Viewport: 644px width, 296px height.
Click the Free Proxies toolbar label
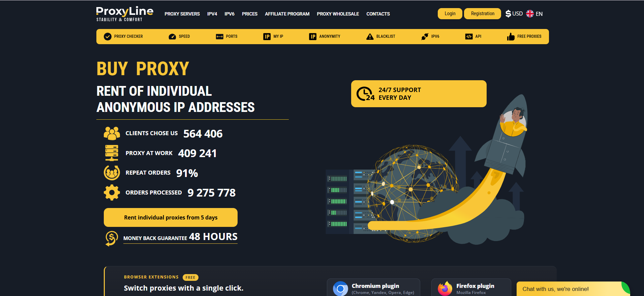tap(529, 36)
